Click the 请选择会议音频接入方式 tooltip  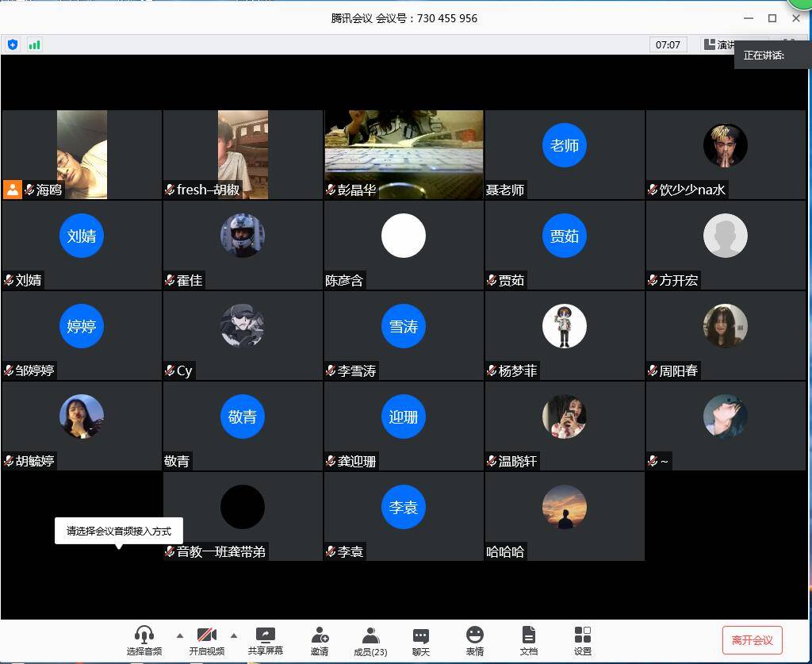tap(119, 531)
